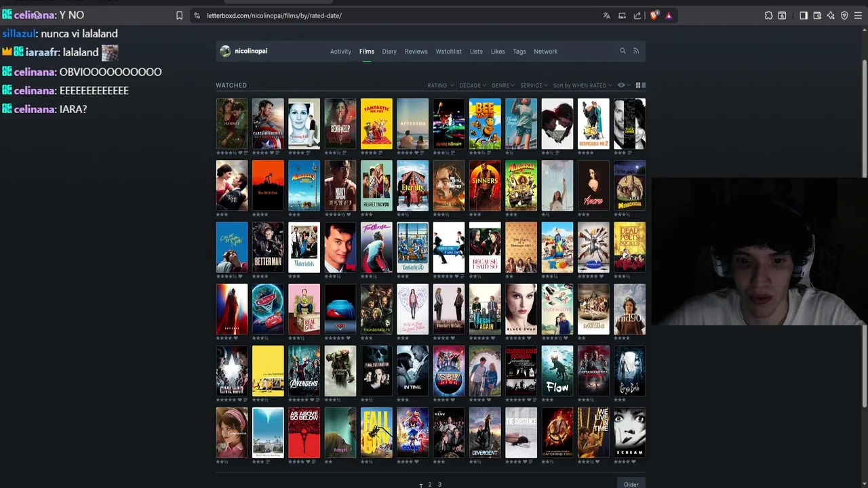Open the GENRE filter dropdown
Image resolution: width=868 pixels, height=488 pixels.
pyautogui.click(x=503, y=85)
